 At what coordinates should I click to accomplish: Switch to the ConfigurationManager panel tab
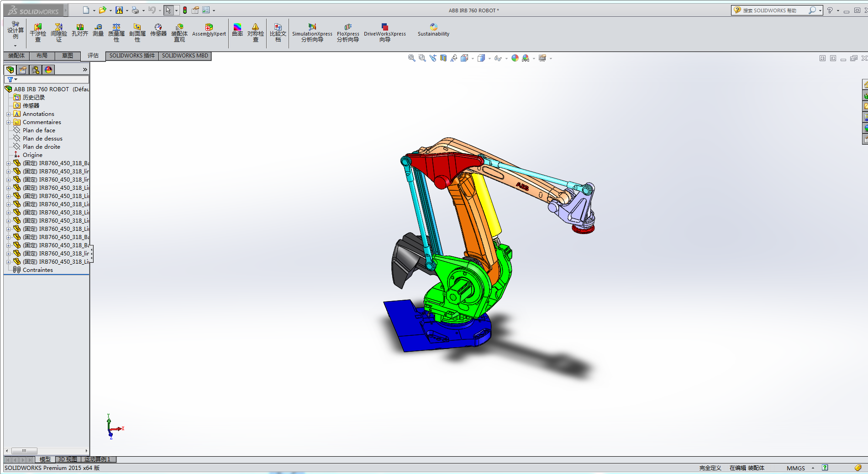(x=36, y=70)
